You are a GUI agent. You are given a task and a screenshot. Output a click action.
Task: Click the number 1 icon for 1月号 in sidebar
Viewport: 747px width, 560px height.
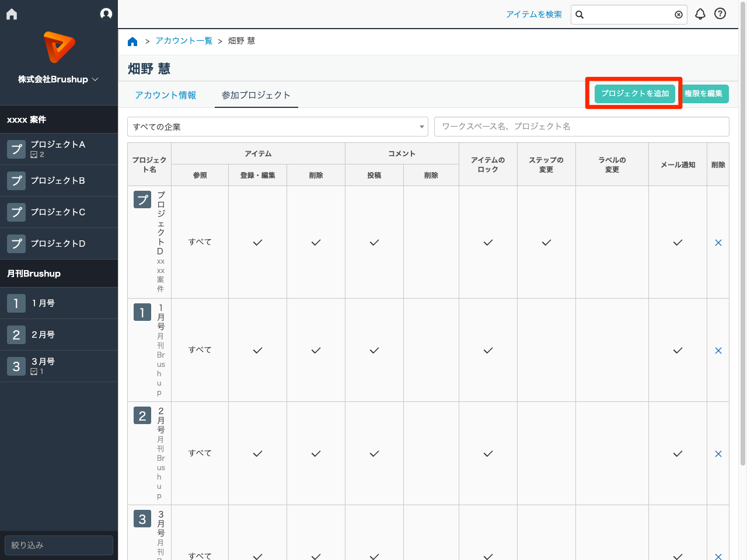16,303
